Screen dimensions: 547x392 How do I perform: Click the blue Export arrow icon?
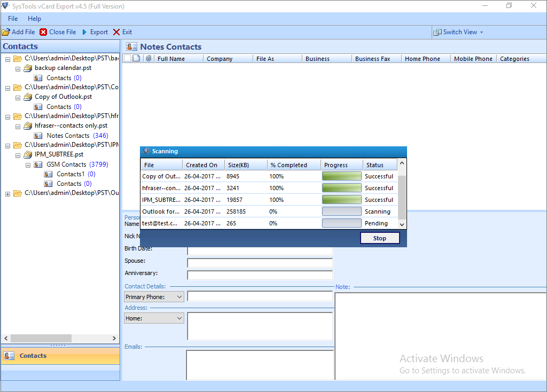(84, 32)
